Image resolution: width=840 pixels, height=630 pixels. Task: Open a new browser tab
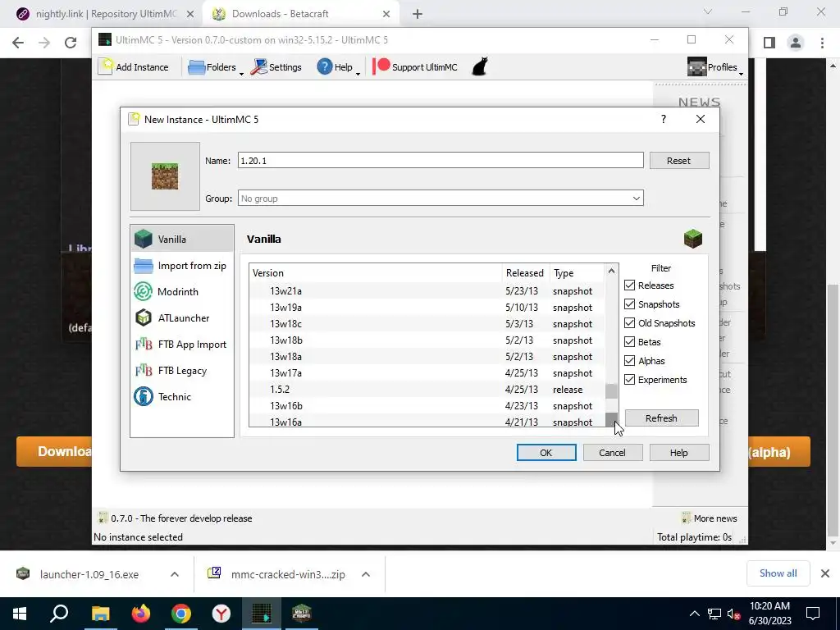[418, 14]
